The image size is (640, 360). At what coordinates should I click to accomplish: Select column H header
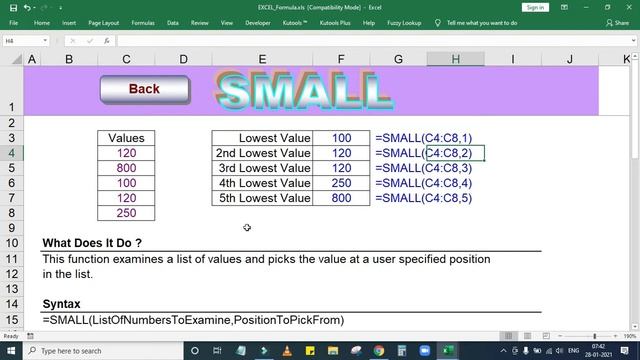[x=456, y=59]
